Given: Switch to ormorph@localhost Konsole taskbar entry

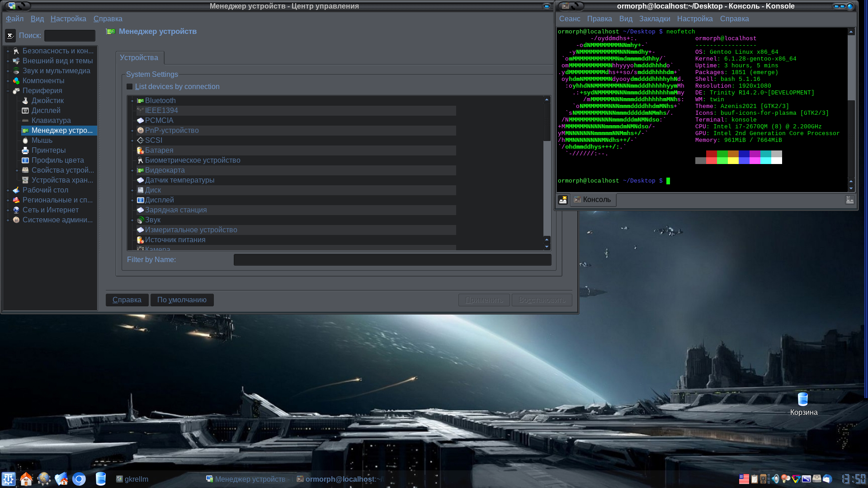Looking at the screenshot, I should tap(339, 479).
